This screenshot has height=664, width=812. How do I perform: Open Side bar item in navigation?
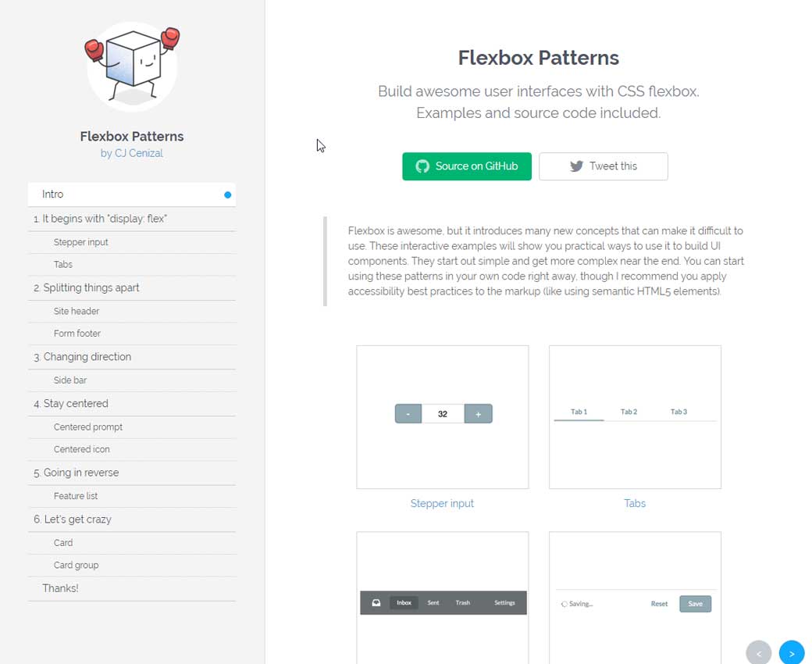coord(70,380)
